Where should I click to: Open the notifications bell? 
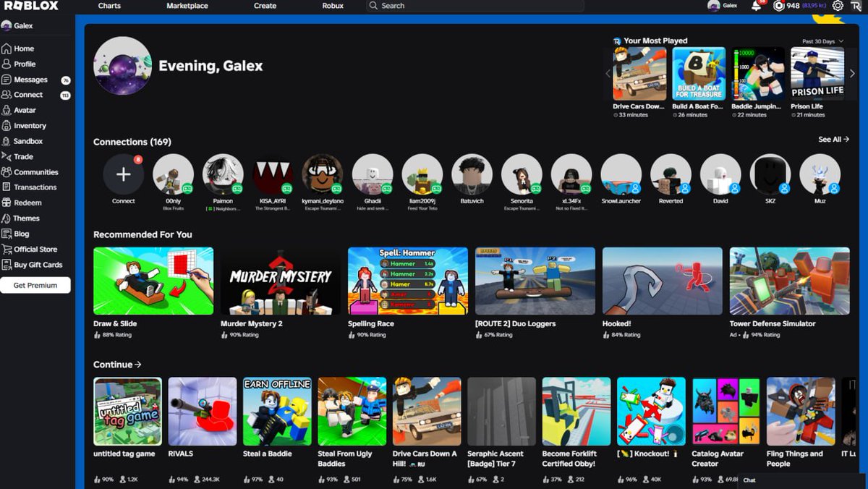[x=757, y=5]
